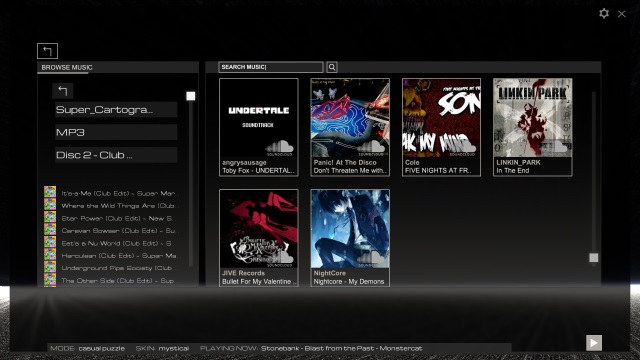Go up a folder with inner back arrow
This screenshot has width=640, height=360.
tap(63, 91)
